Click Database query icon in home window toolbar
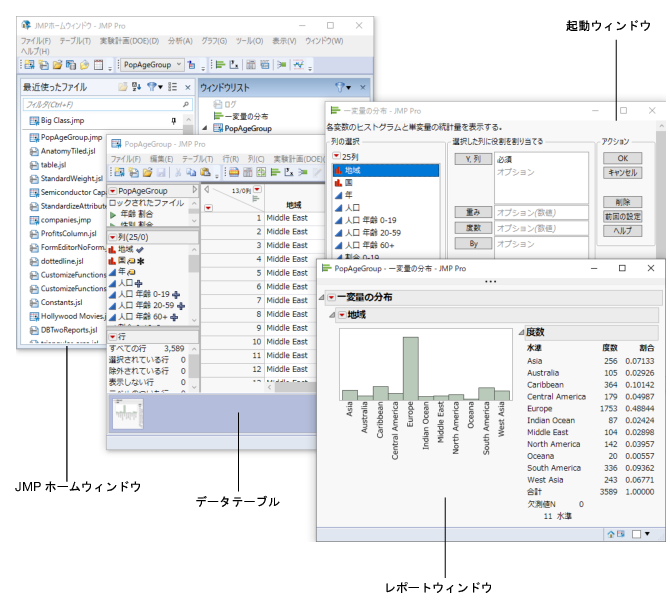 pyautogui.click(x=71, y=65)
